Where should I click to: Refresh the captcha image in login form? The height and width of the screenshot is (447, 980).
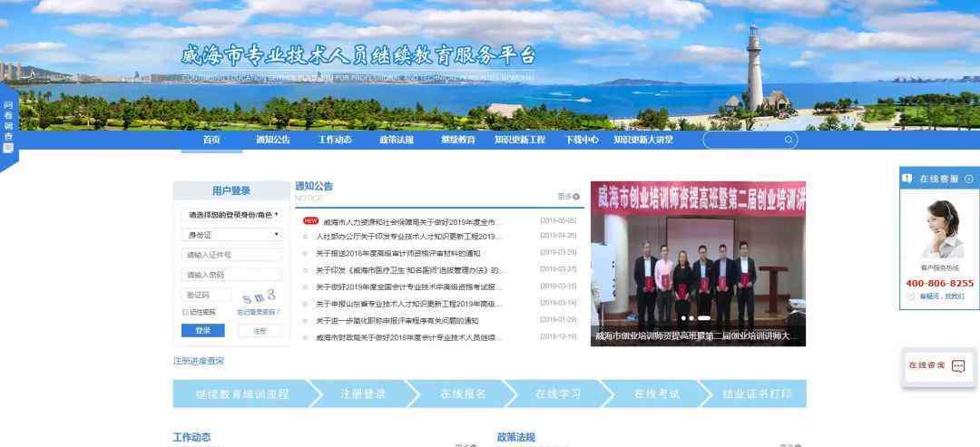click(x=259, y=295)
